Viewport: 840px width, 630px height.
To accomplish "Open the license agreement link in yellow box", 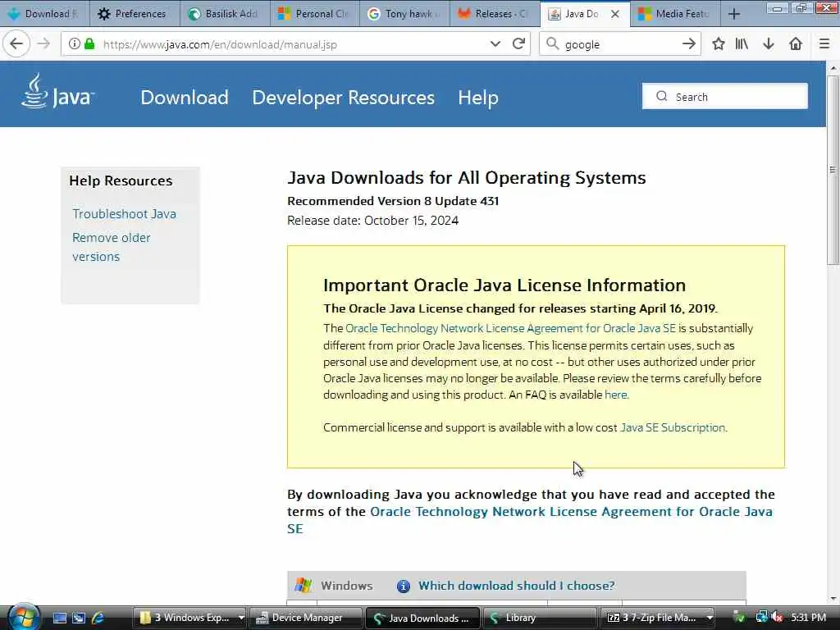I will [510, 328].
